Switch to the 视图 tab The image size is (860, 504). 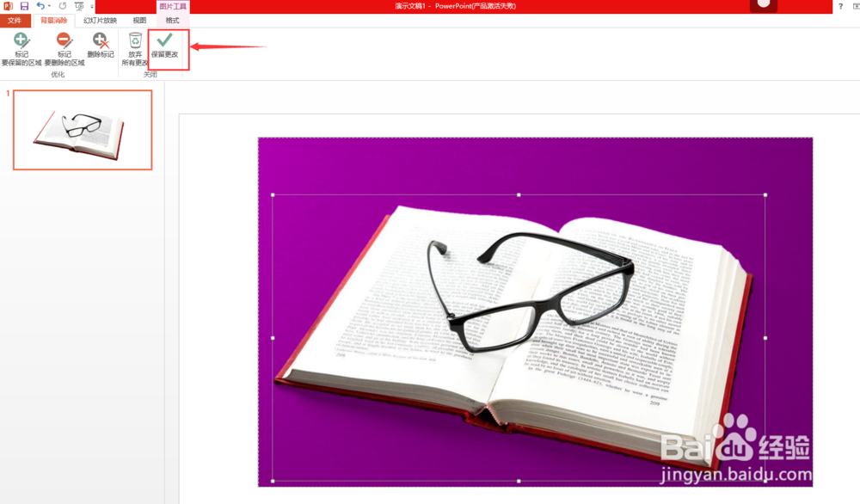[139, 21]
